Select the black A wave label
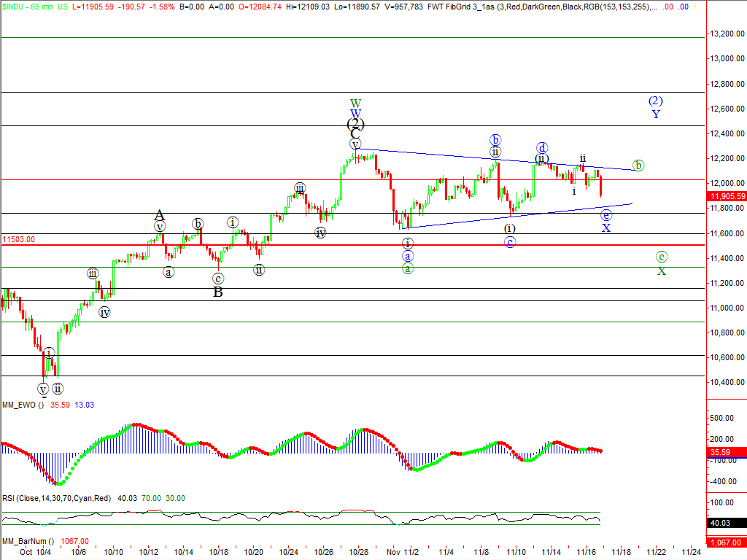Screen dimensions: 747x560 click(x=159, y=214)
